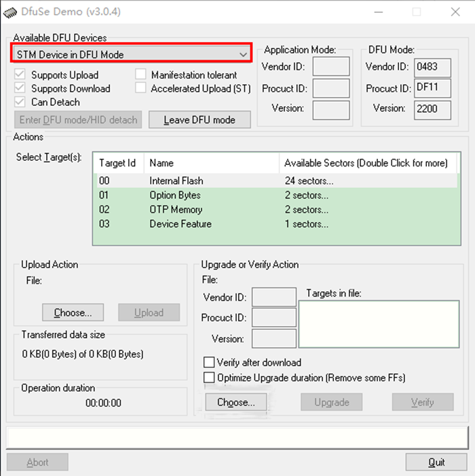475x476 pixels.
Task: Select the Device Feature target row
Action: pyautogui.click(x=278, y=223)
